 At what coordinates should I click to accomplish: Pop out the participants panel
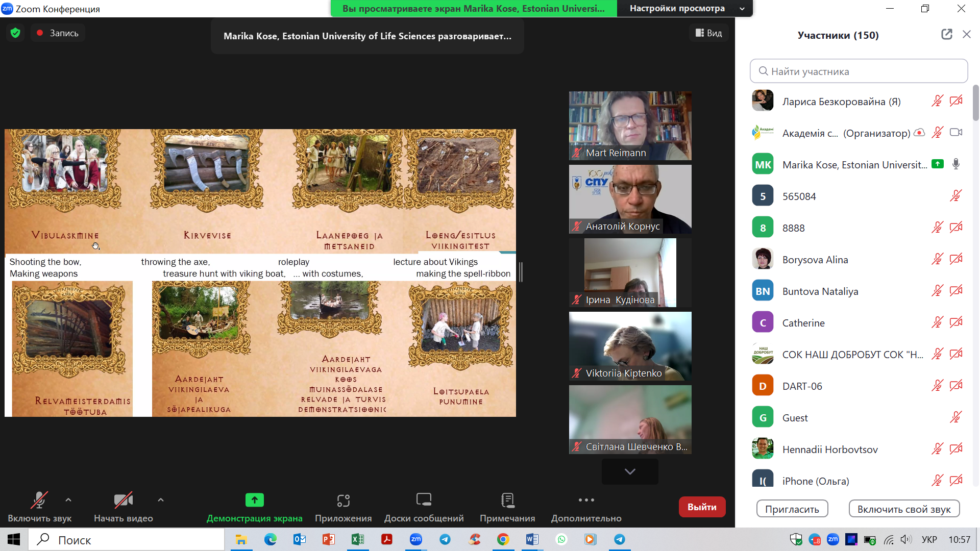click(x=946, y=35)
